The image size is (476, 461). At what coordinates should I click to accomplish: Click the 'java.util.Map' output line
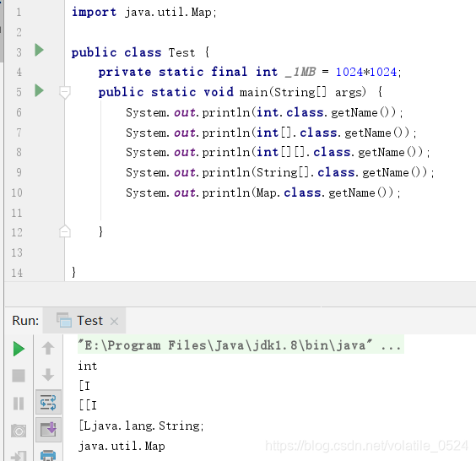[122, 446]
